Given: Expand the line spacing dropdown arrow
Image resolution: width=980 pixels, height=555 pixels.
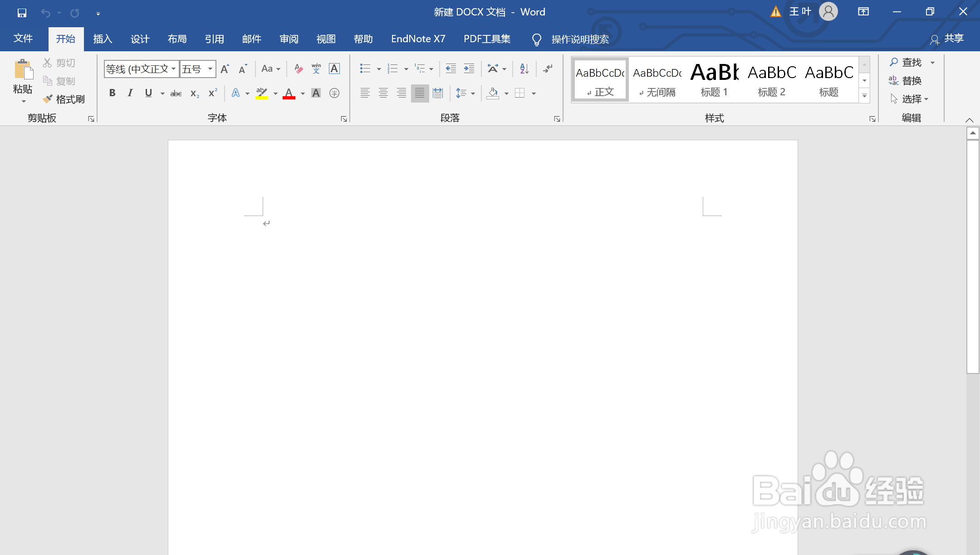Looking at the screenshot, I should coord(473,94).
